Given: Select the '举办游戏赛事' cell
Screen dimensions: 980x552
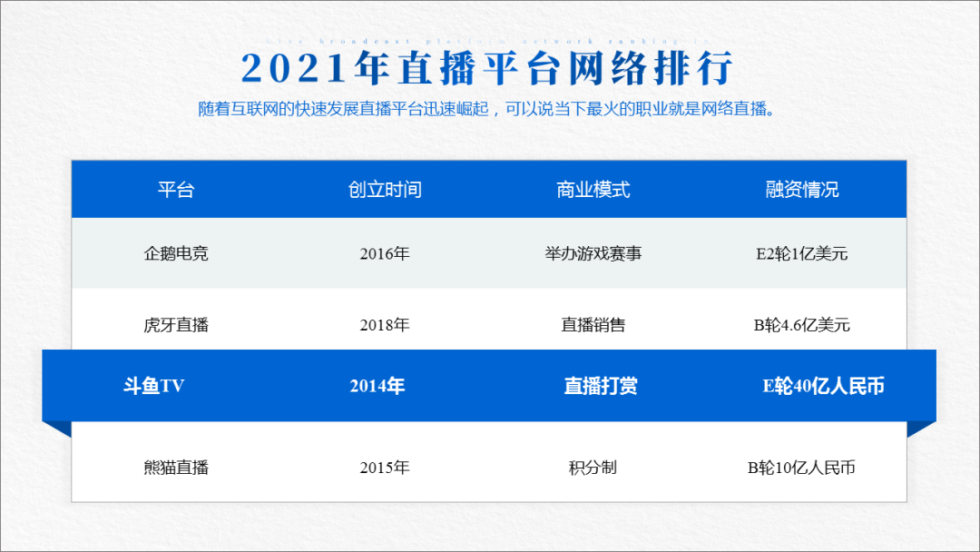Looking at the screenshot, I should [x=593, y=253].
